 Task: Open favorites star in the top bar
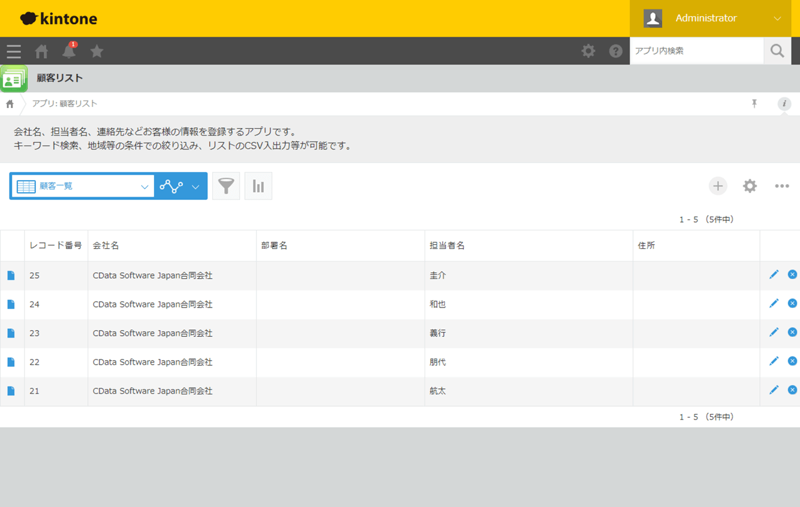coord(97,51)
